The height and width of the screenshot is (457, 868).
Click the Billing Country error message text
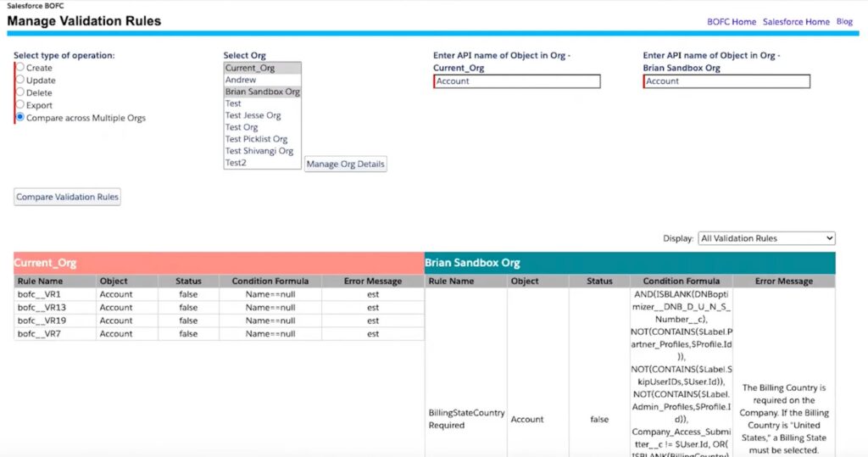(x=784, y=419)
